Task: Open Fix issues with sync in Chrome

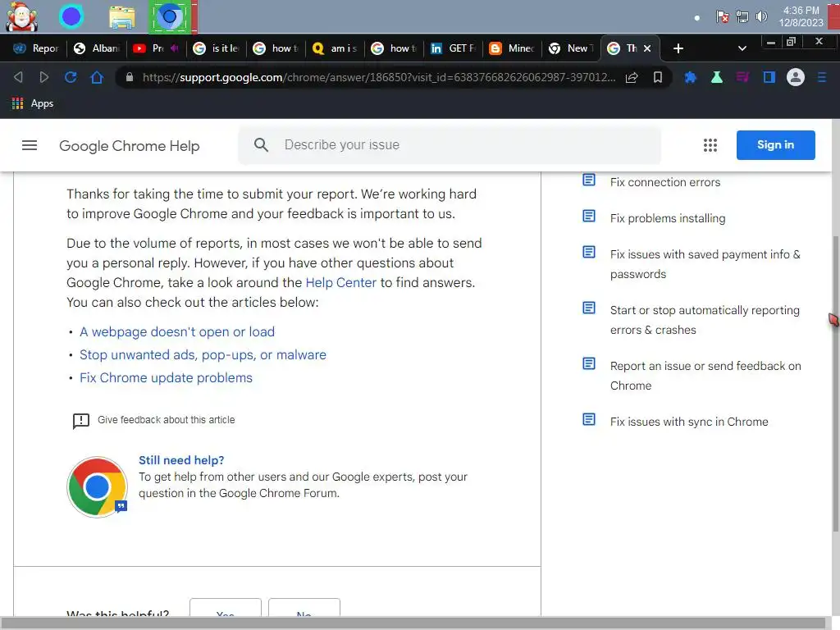Action: 689,422
